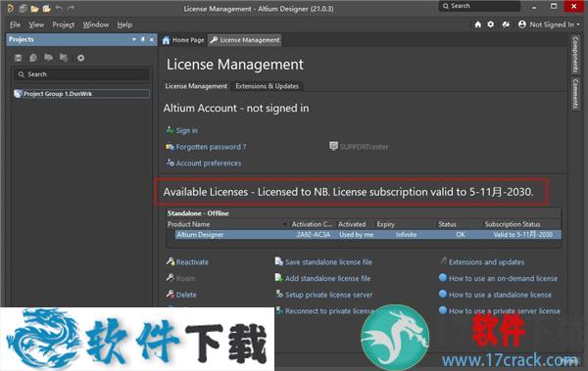
Task: Open the Extensions & Updates sub-tab
Action: [267, 86]
